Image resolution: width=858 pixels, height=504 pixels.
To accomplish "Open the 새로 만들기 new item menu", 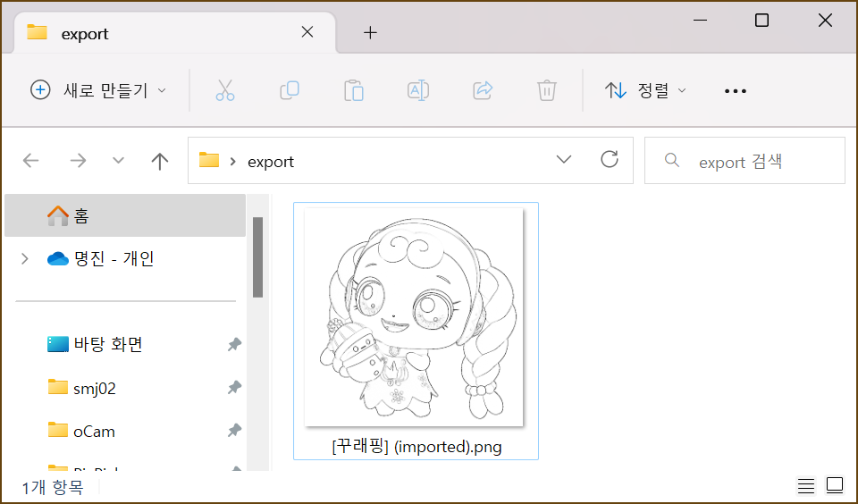I will pos(98,90).
